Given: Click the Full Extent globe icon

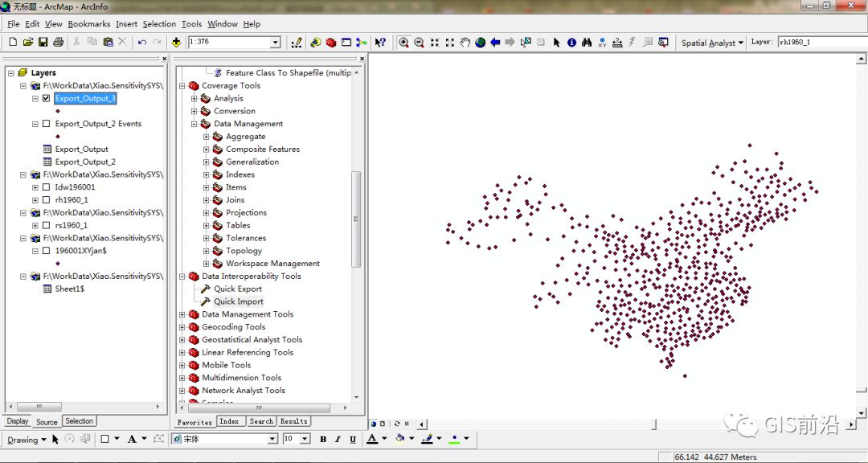Looking at the screenshot, I should pos(481,40).
